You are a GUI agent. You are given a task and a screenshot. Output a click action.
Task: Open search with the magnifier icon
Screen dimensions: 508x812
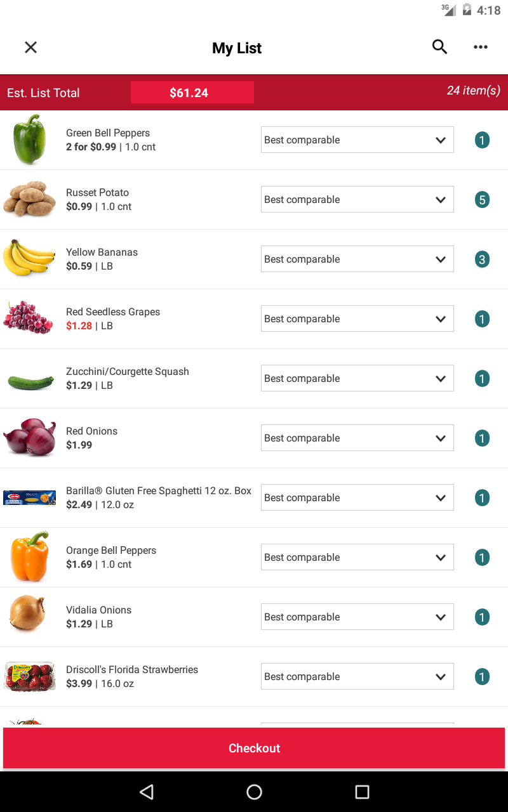(439, 47)
